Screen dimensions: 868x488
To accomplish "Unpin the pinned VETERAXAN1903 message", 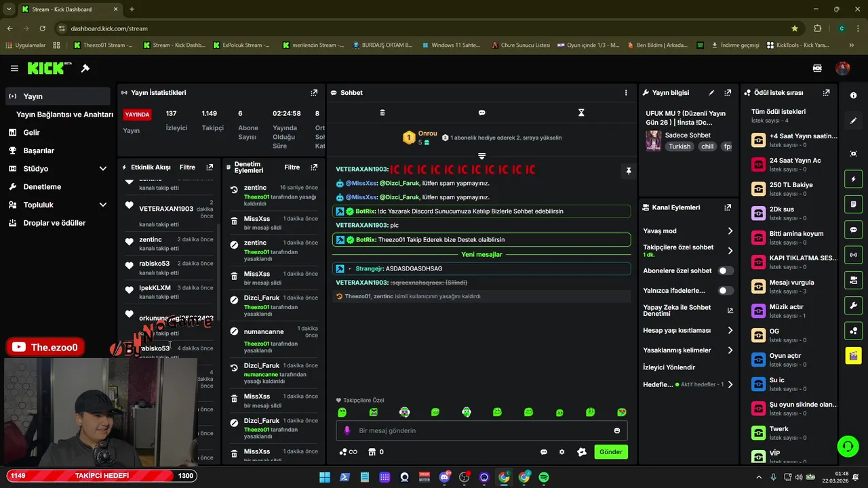I will (x=629, y=171).
